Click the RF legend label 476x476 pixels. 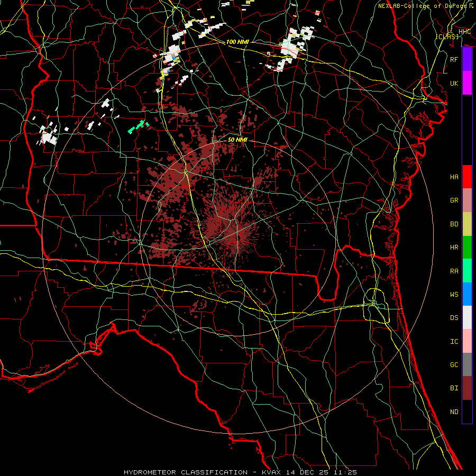pos(454,59)
